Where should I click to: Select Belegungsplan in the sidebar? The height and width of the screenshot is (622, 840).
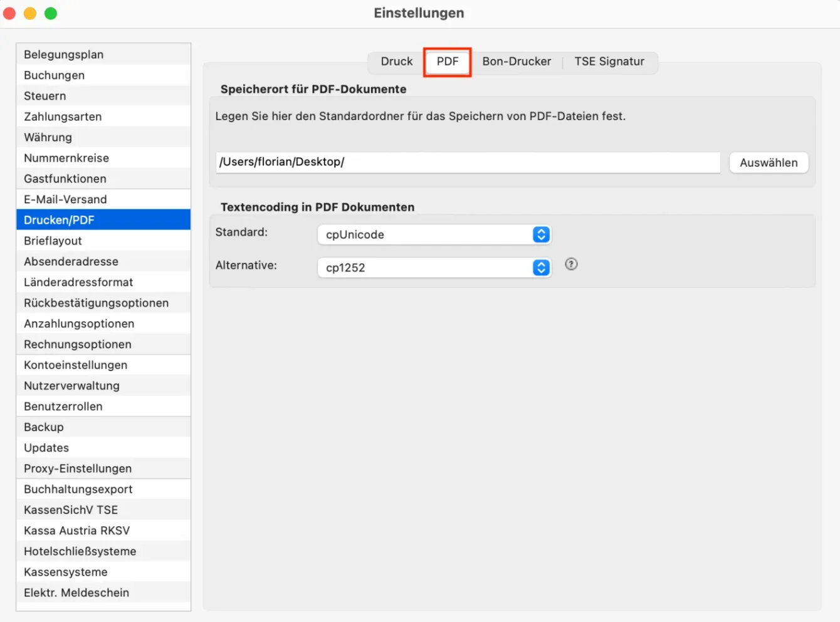pos(103,55)
